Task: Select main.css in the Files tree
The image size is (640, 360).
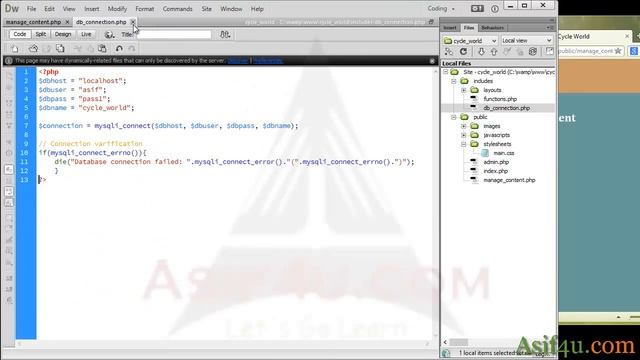Action: (x=504, y=153)
